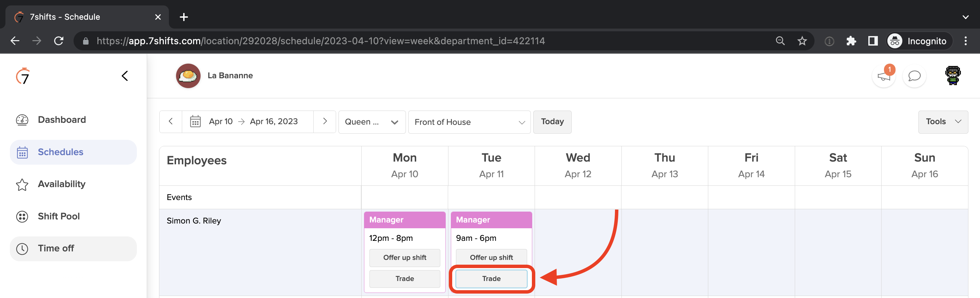Click the zoom magnifier in address bar
The image size is (980, 298).
click(x=780, y=41)
